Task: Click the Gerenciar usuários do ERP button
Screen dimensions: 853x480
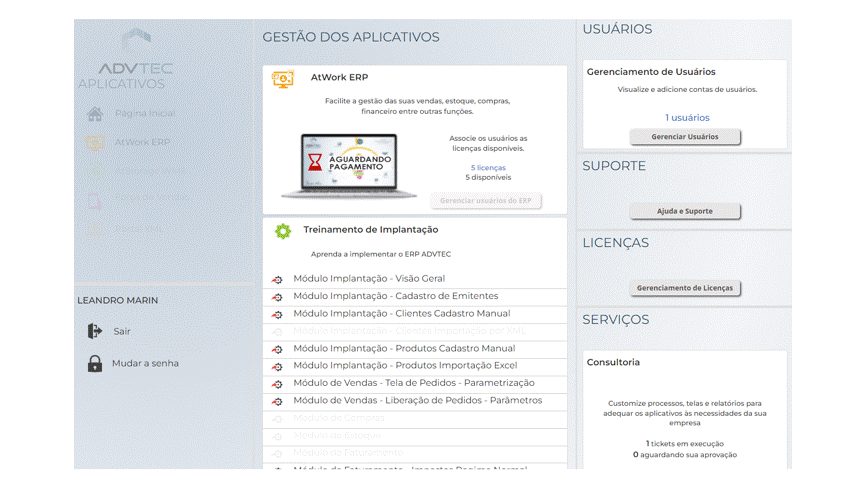Action: click(486, 201)
